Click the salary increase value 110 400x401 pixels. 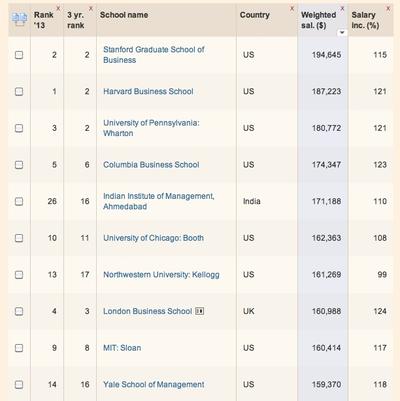pyautogui.click(x=380, y=201)
